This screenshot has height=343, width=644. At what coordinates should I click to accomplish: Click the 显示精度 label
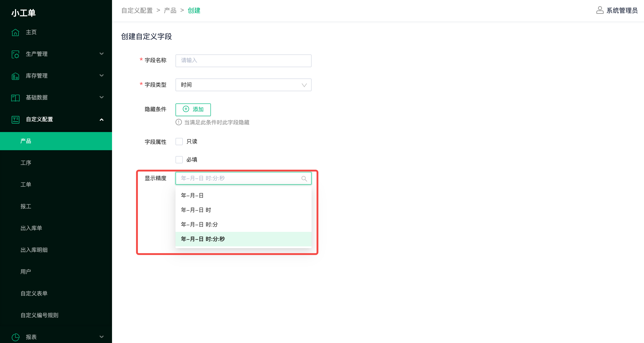pyautogui.click(x=156, y=178)
